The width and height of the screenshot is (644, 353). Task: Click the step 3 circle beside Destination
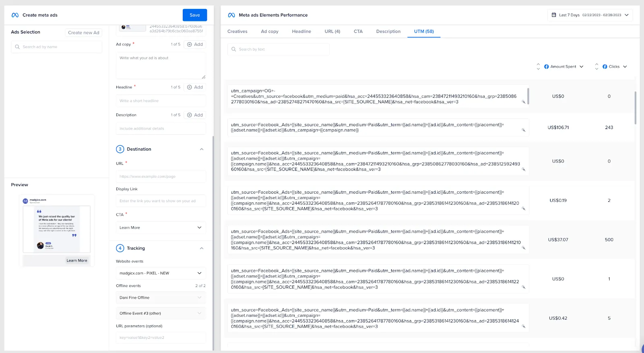click(x=120, y=149)
